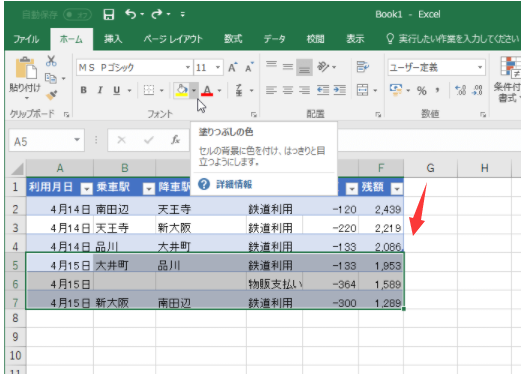Viewport: 524px width, 374px height.
Task: Click the Comma Style icon
Action: click(437, 90)
